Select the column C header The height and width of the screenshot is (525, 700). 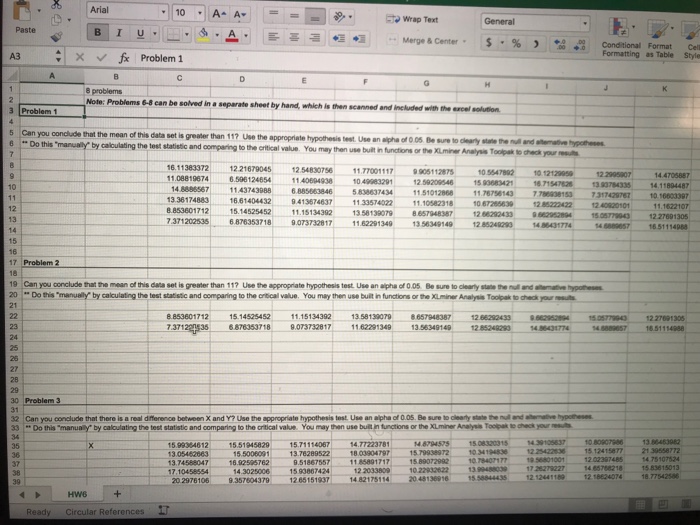coord(179,78)
